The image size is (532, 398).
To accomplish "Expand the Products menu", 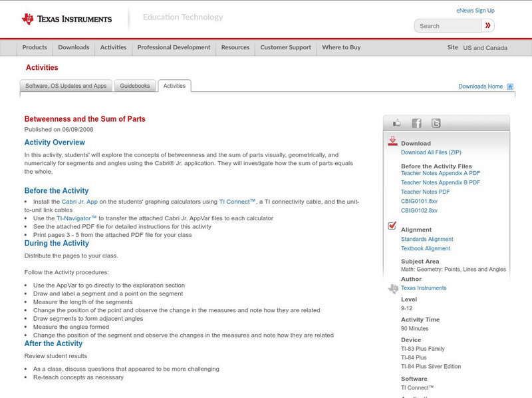I will pyautogui.click(x=35, y=47).
